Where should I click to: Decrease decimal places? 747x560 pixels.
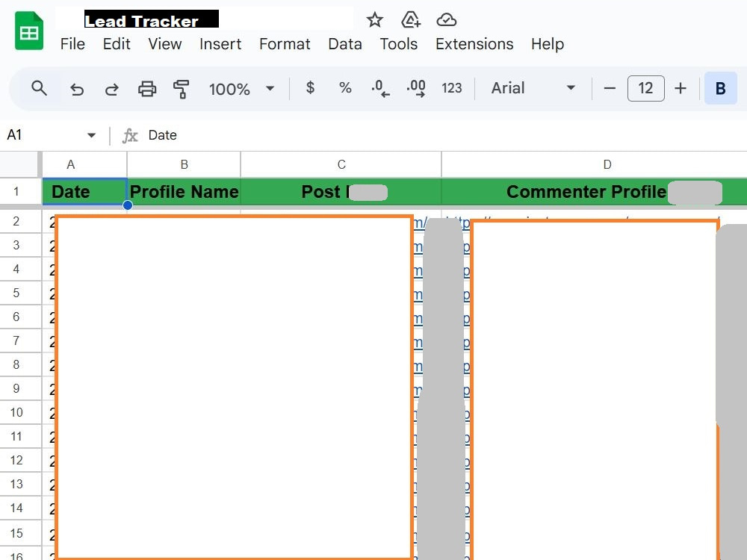(x=380, y=88)
